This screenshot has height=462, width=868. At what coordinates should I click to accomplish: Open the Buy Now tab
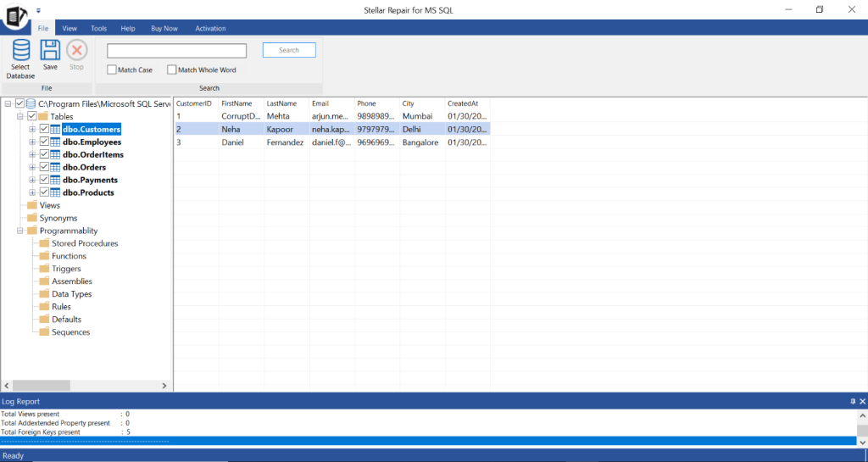(164, 28)
